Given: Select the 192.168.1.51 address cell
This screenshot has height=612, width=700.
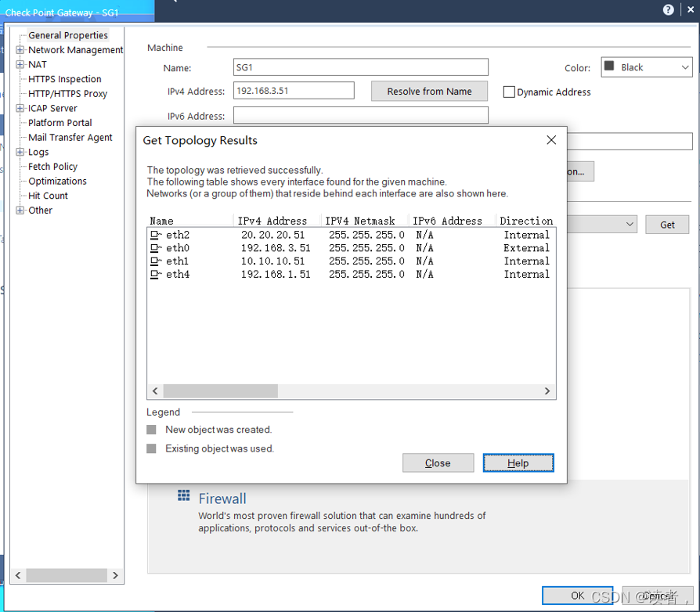Looking at the screenshot, I should coord(276,275).
